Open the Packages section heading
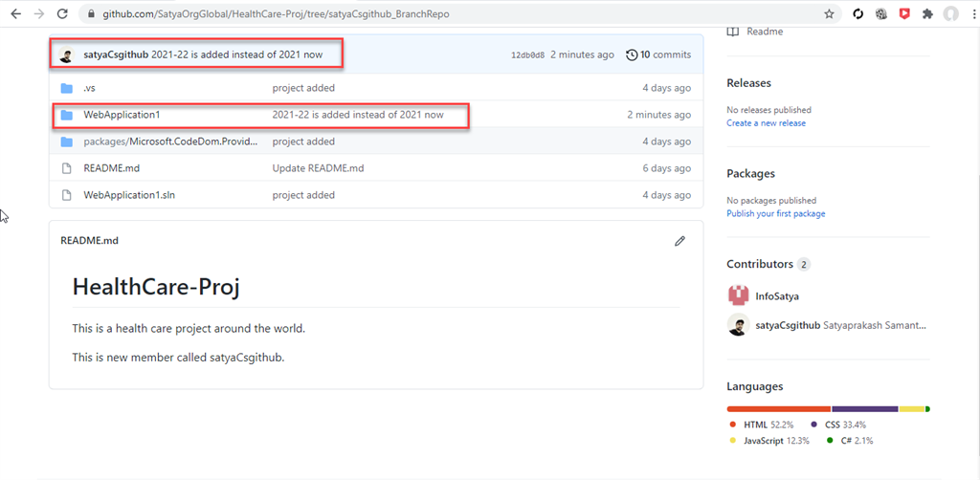The width and height of the screenshot is (980, 480). click(x=750, y=173)
